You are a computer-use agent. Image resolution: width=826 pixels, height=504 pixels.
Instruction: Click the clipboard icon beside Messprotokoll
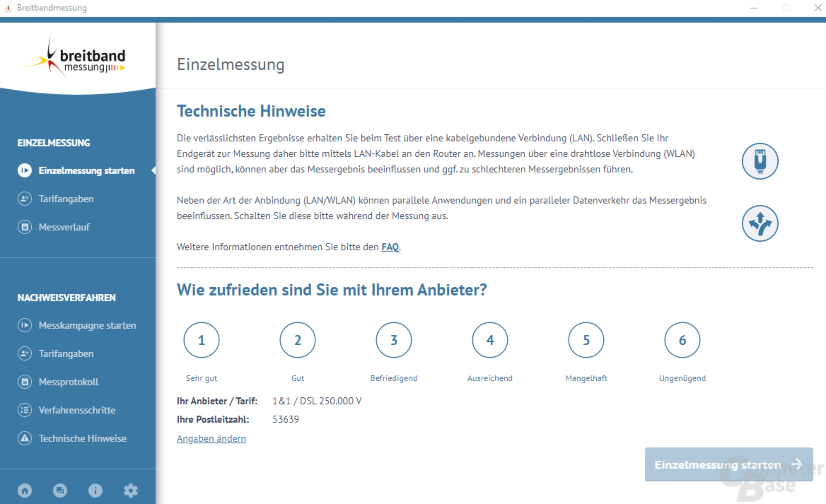tap(25, 382)
